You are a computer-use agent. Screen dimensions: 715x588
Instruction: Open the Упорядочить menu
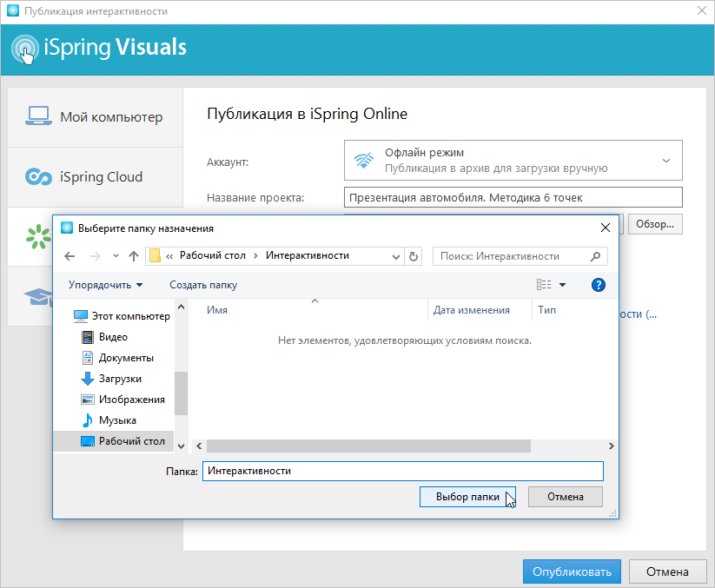(105, 285)
